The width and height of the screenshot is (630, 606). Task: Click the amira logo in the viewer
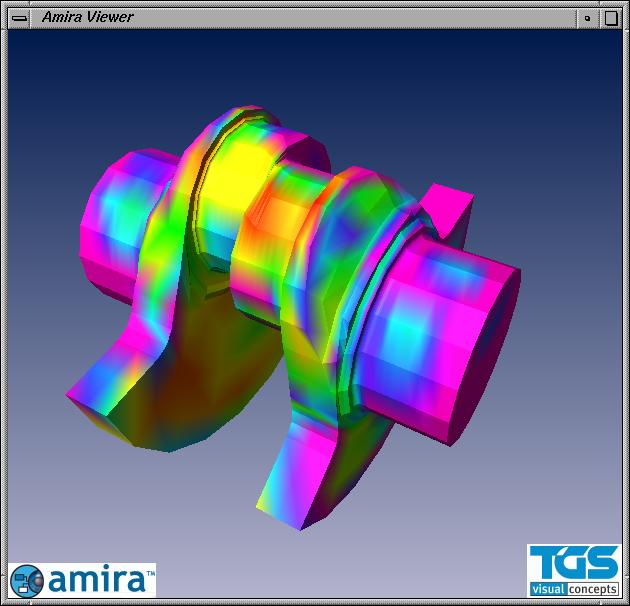point(82,580)
